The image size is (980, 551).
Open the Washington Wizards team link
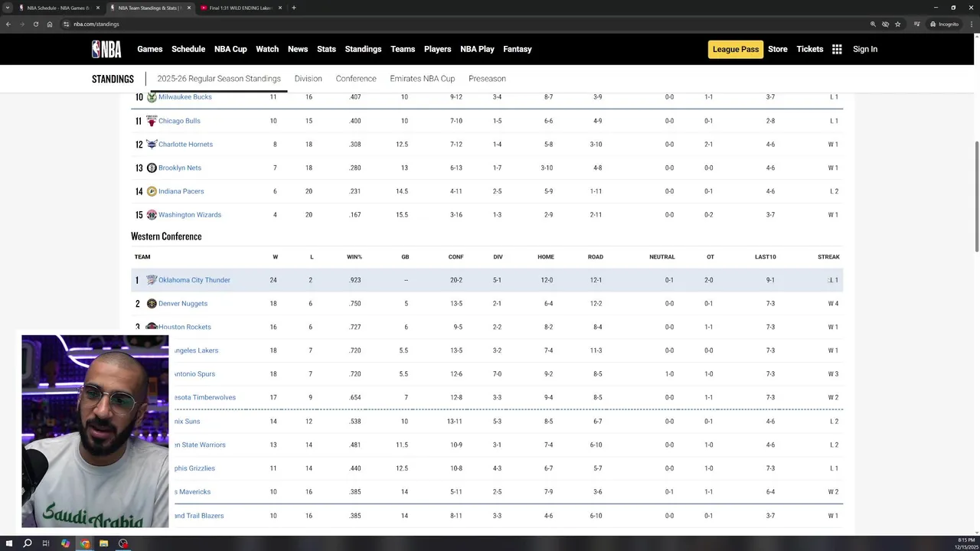click(190, 215)
